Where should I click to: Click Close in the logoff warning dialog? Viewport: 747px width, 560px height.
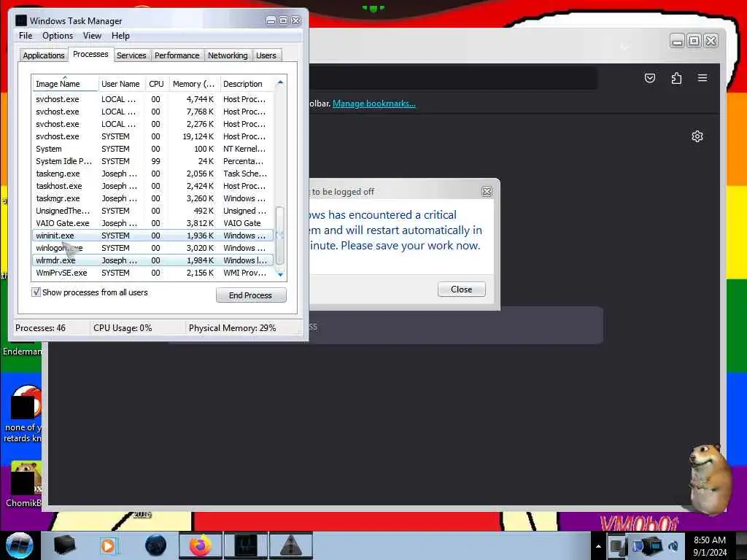pyautogui.click(x=461, y=289)
